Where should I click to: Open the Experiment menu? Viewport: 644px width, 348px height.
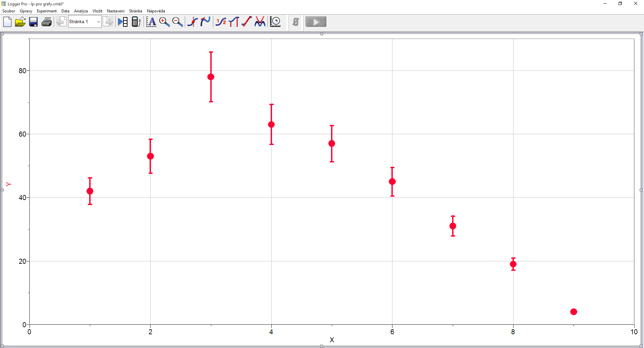pyautogui.click(x=47, y=11)
